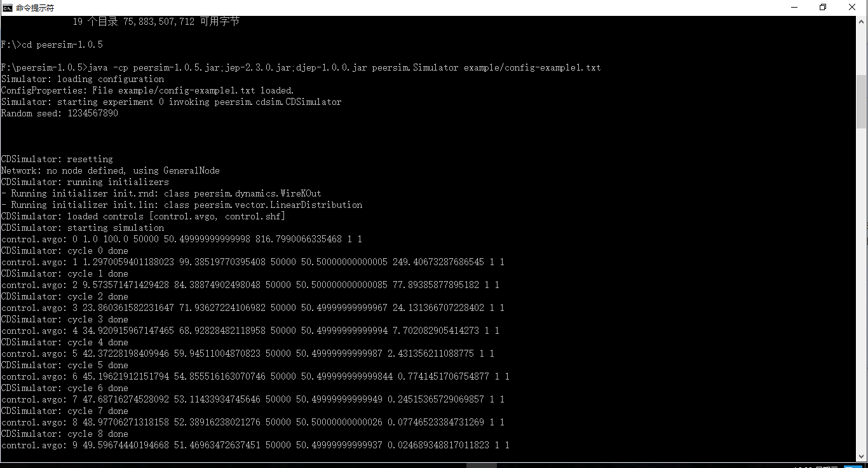This screenshot has width=868, height=468.
Task: Click 'Simulator: starting experiment 0' line
Action: pos(171,102)
